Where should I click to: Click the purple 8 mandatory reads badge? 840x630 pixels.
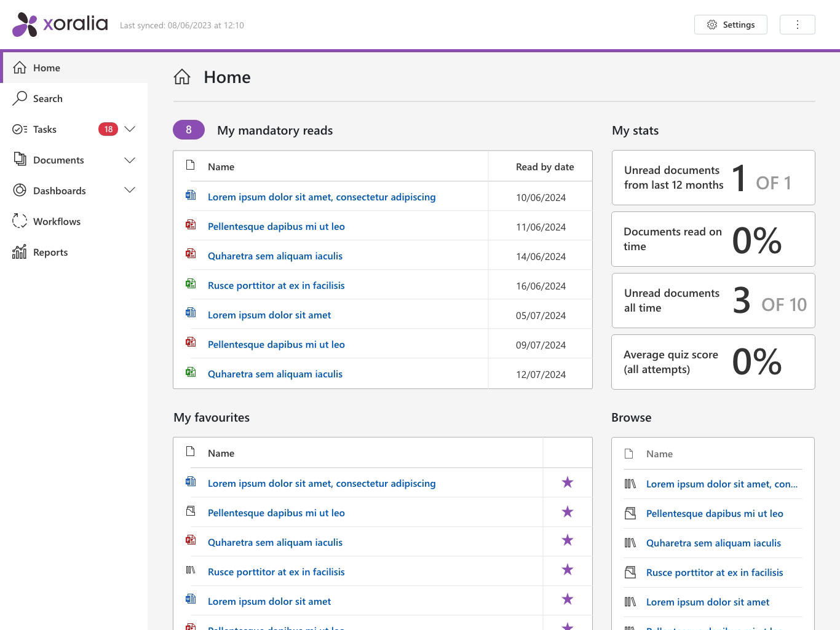pyautogui.click(x=189, y=130)
